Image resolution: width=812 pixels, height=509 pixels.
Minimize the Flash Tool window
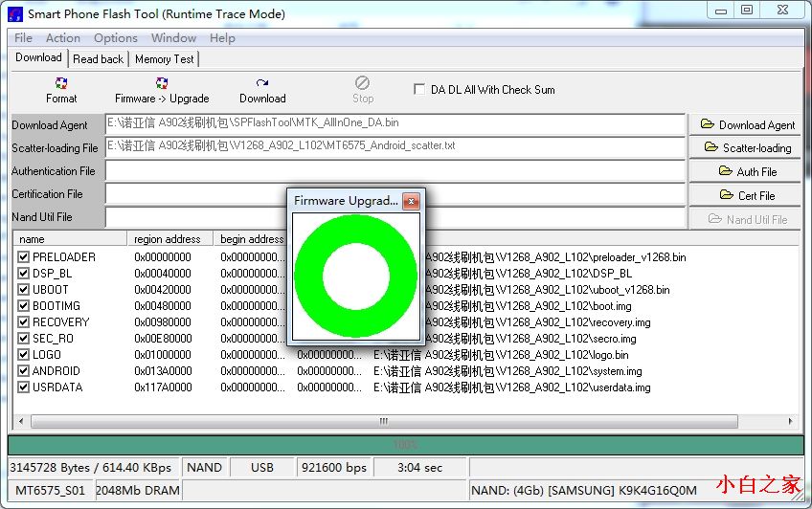(x=721, y=11)
